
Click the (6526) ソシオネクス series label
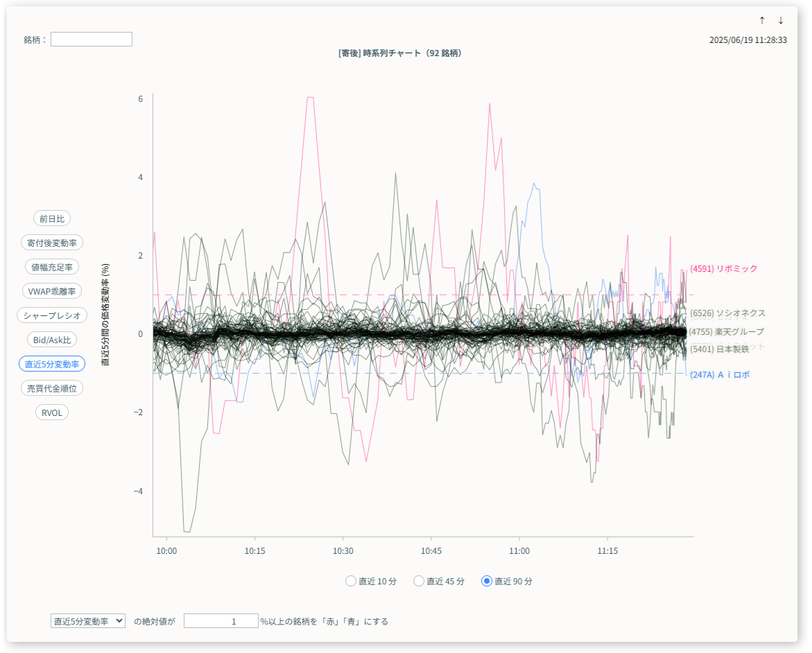coord(727,313)
